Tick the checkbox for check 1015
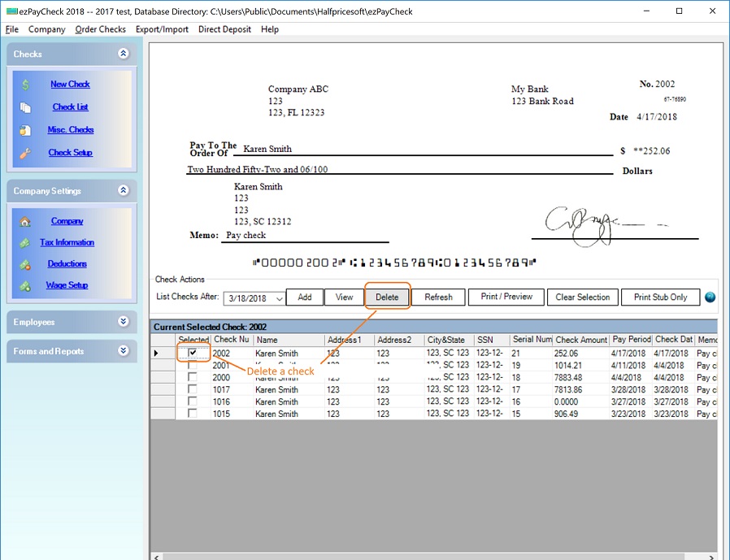 pyautogui.click(x=193, y=414)
